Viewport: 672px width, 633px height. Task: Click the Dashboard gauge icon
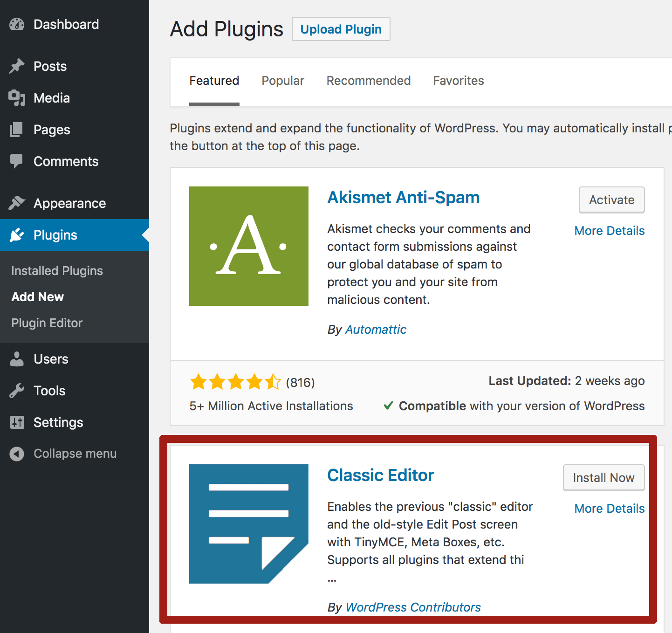coord(17,24)
